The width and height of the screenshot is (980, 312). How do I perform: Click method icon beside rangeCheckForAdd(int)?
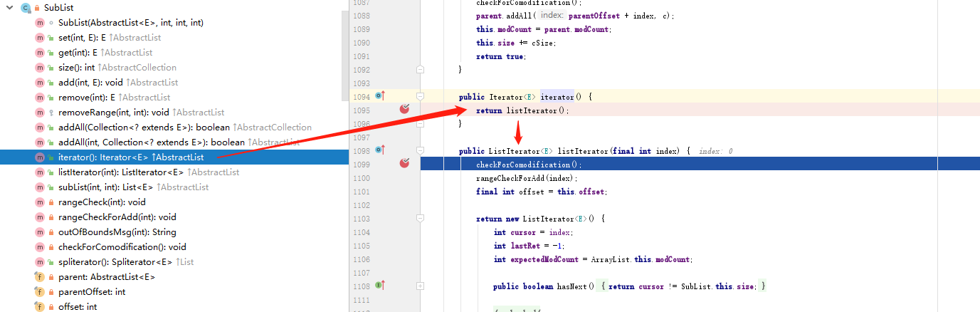[39, 217]
